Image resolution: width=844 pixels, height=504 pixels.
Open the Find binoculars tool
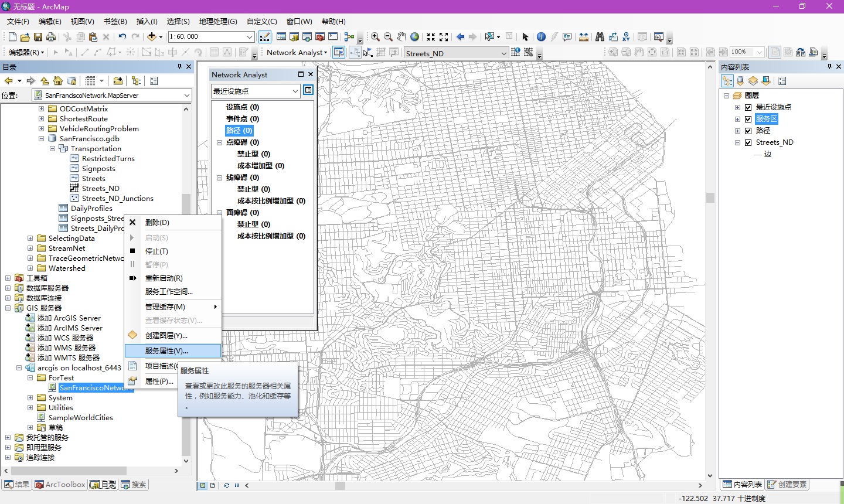[600, 37]
